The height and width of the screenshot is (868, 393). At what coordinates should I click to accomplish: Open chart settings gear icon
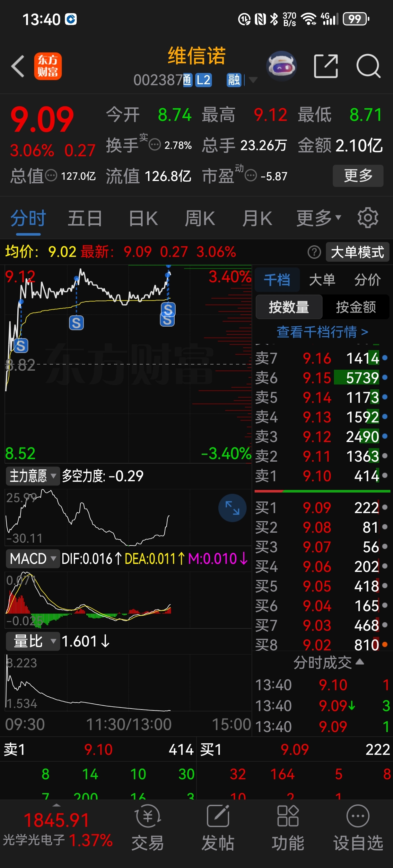[x=368, y=218]
